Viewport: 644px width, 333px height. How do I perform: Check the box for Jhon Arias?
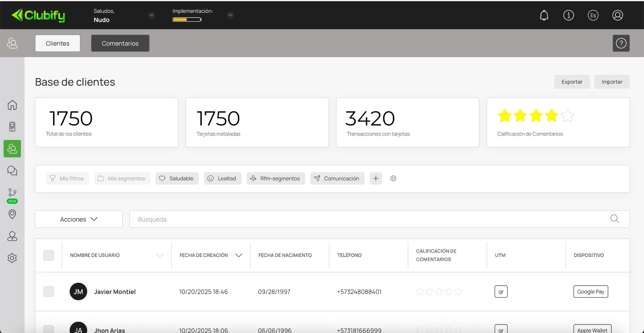(x=49, y=329)
